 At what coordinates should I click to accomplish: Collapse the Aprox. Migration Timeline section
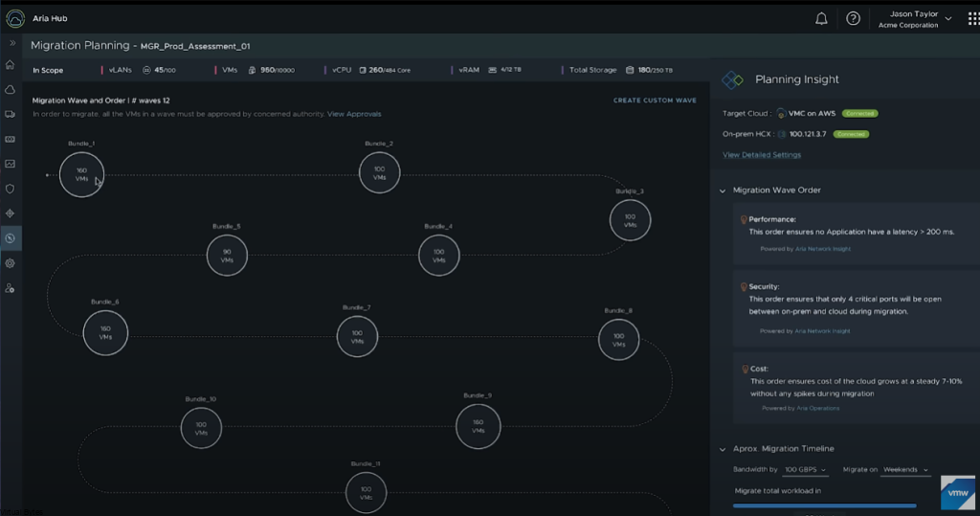(x=723, y=449)
